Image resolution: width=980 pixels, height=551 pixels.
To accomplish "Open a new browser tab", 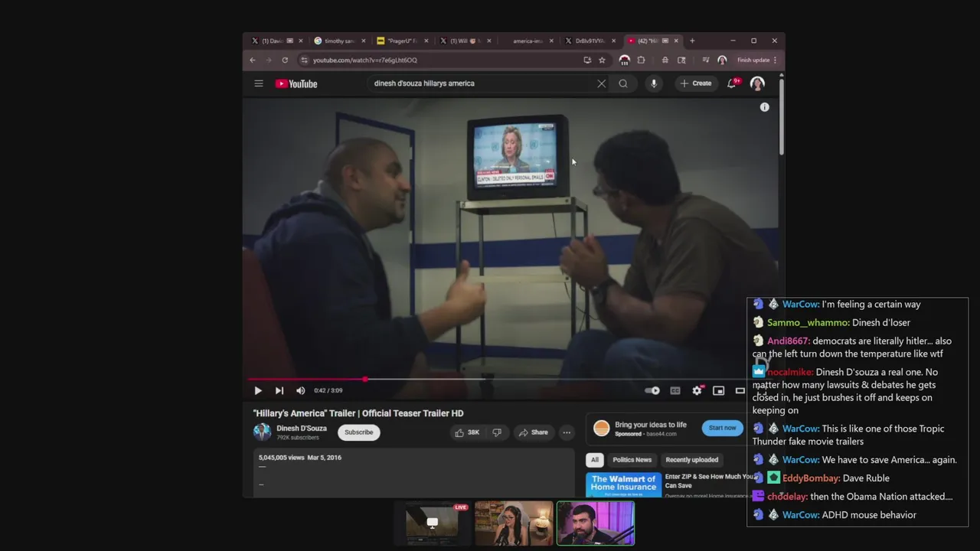I will coord(692,41).
